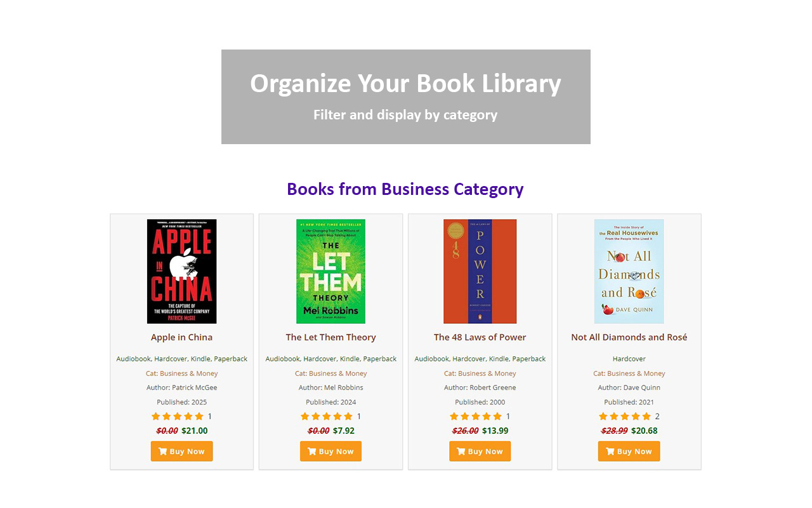812x508 pixels.
Task: Open Apple in China's cover image
Action: [x=181, y=271]
